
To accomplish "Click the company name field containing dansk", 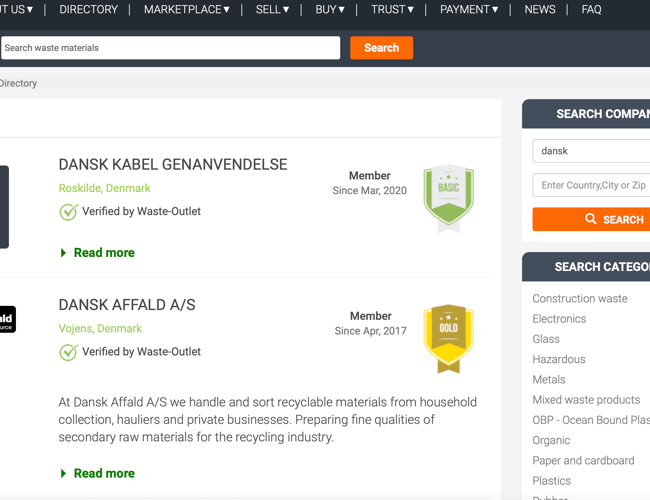I will [591, 151].
